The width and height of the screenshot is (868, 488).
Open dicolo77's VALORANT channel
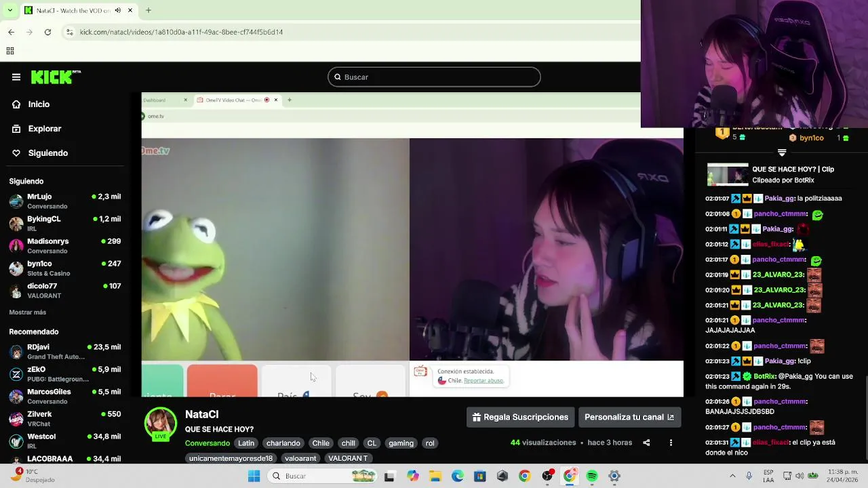[x=65, y=291]
